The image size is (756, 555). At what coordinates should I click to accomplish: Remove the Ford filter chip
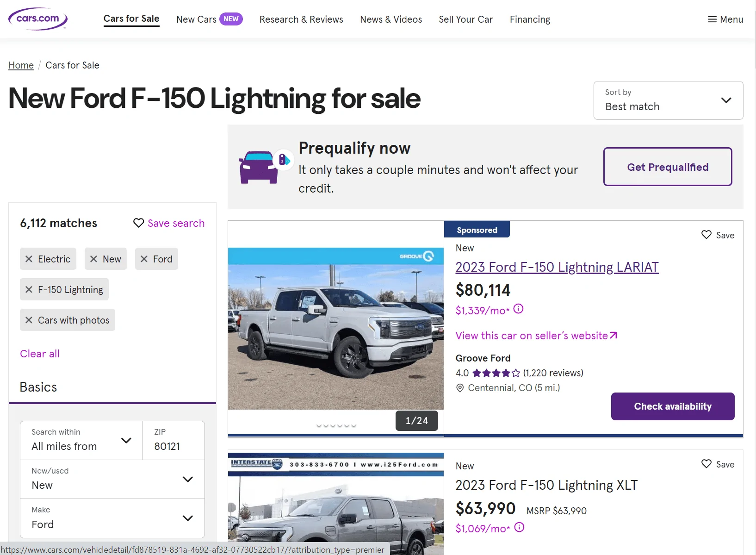[144, 259]
